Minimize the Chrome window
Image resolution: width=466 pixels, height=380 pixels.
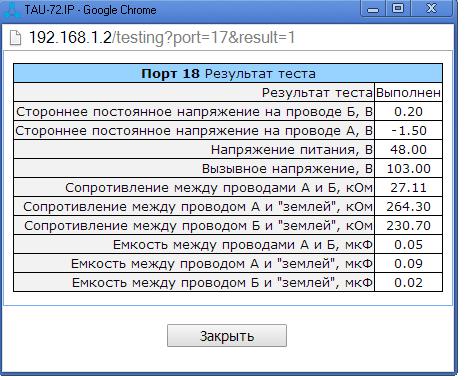click(x=373, y=8)
